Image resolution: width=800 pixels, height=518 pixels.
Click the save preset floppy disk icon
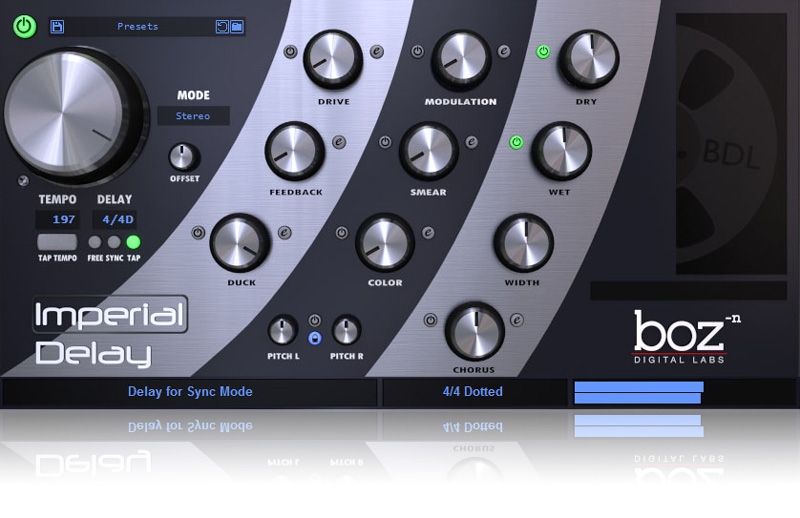[x=57, y=27]
